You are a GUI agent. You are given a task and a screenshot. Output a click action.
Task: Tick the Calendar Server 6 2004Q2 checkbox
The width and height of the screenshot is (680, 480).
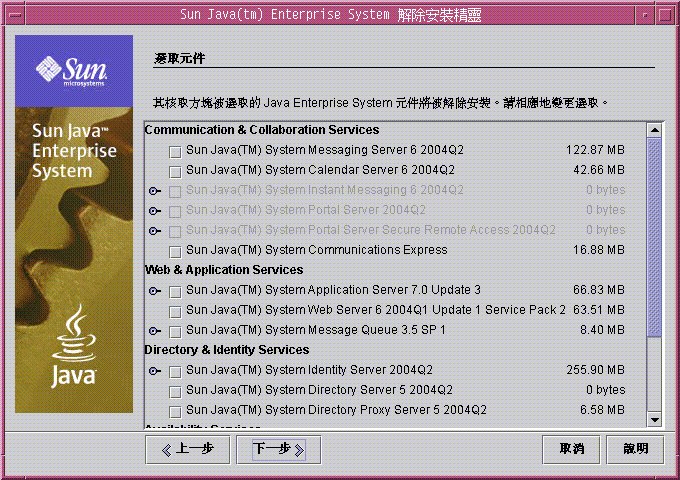[175, 172]
